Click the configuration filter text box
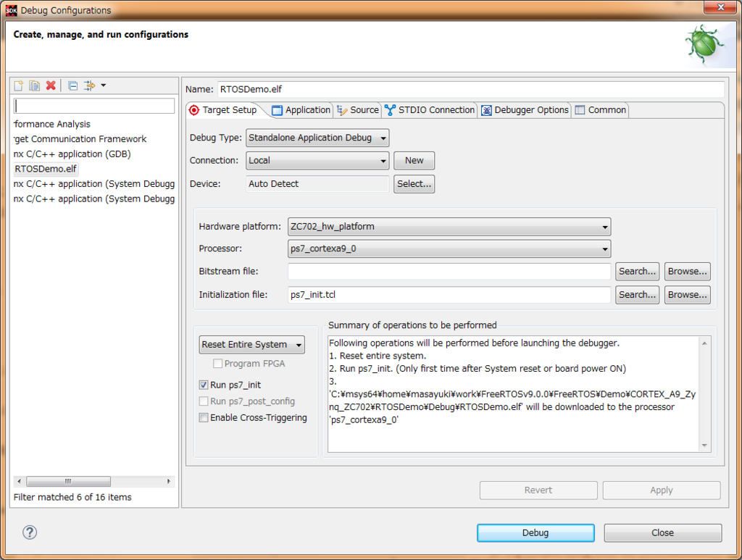742x560 pixels. point(94,106)
